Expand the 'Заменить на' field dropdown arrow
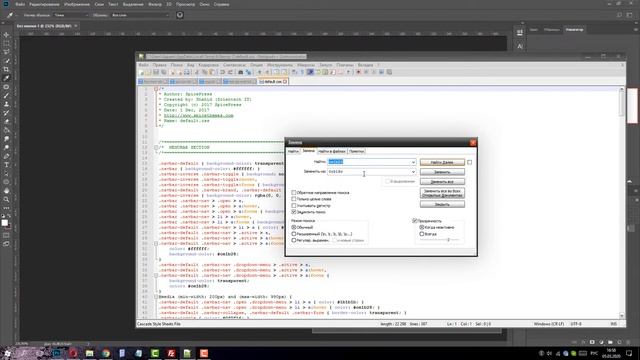The height and width of the screenshot is (360, 640). [413, 172]
